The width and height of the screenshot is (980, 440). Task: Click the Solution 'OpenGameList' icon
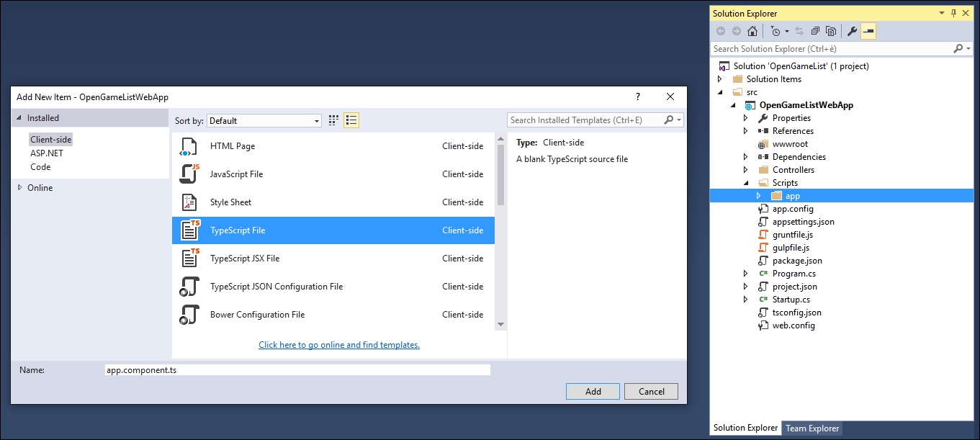[724, 66]
